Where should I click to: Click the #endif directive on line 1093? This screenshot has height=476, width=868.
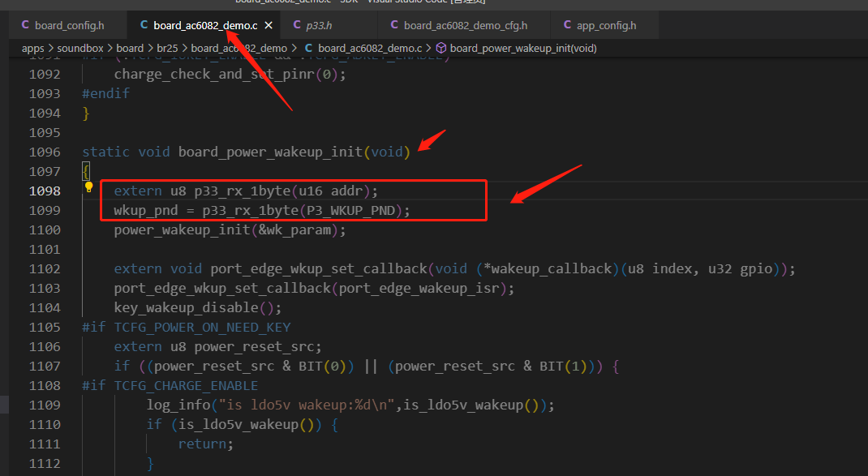tap(105, 93)
